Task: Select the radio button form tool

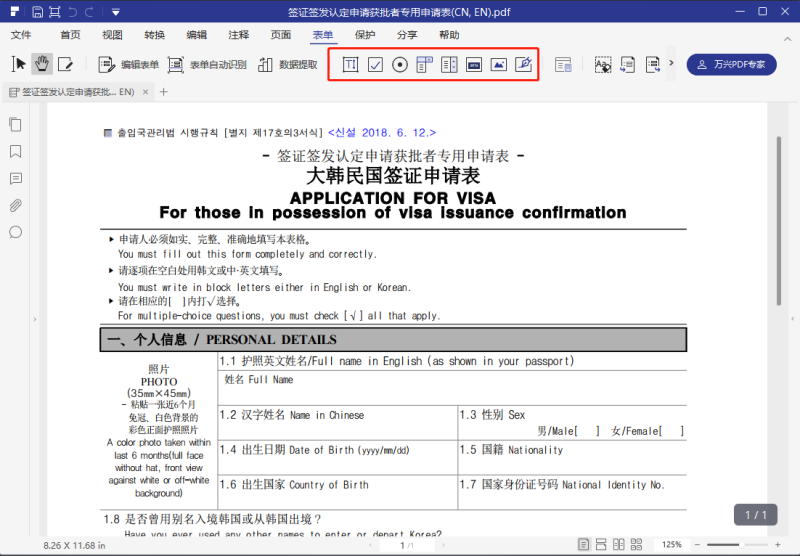Action: click(x=400, y=65)
